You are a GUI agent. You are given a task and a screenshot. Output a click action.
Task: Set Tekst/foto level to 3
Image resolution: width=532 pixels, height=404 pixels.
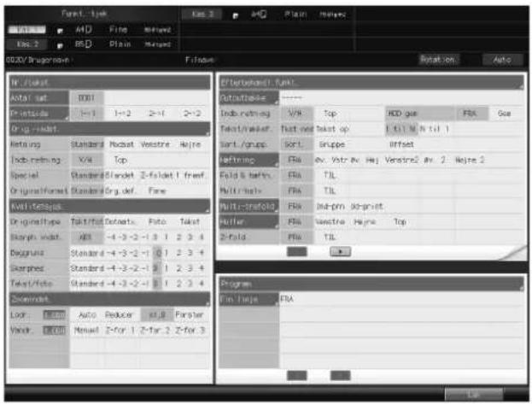190,284
